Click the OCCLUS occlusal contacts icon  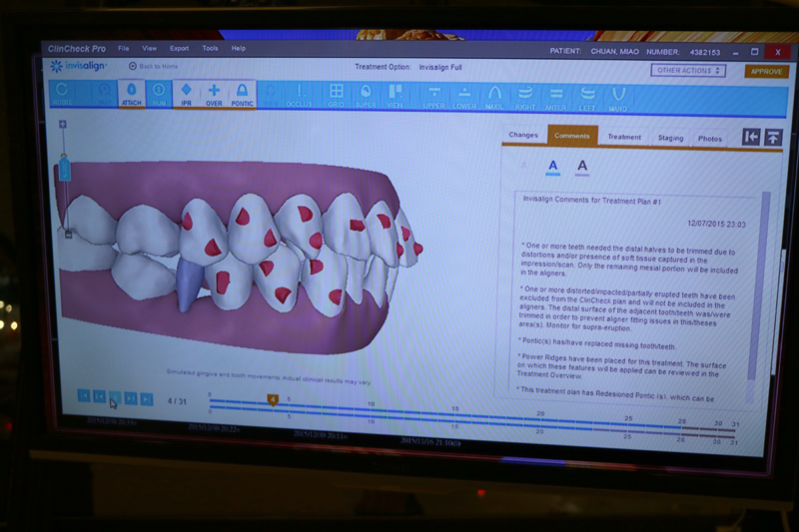tap(299, 96)
